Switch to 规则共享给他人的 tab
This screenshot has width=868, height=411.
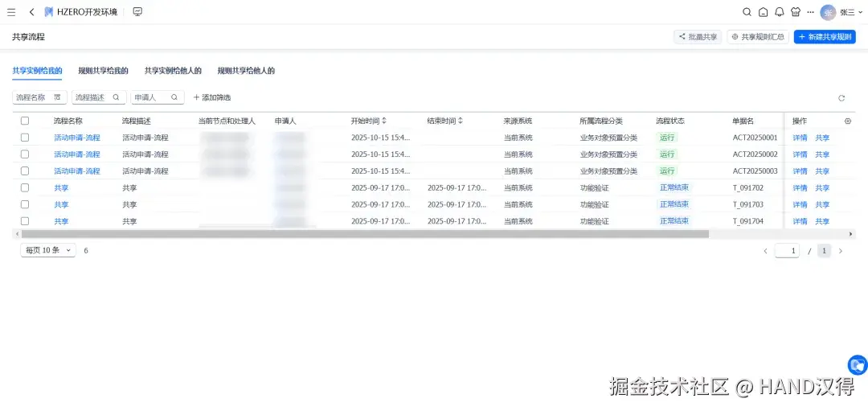tap(247, 71)
